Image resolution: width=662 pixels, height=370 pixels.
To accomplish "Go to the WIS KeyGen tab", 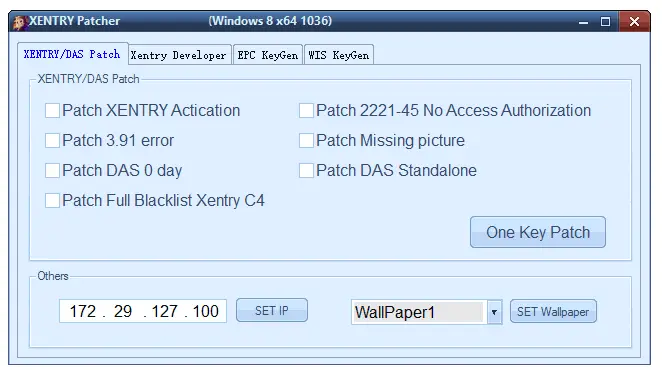I will point(339,55).
